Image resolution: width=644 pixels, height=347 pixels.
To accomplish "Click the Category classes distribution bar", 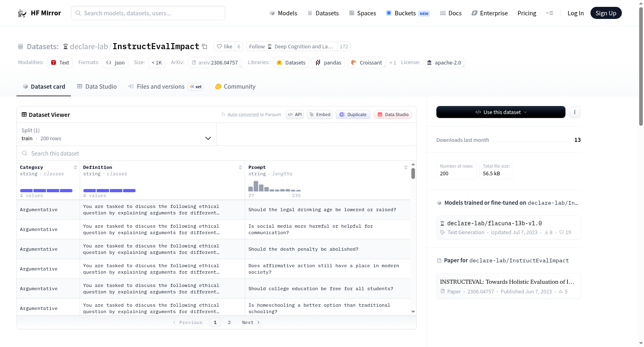I will click(x=46, y=191).
